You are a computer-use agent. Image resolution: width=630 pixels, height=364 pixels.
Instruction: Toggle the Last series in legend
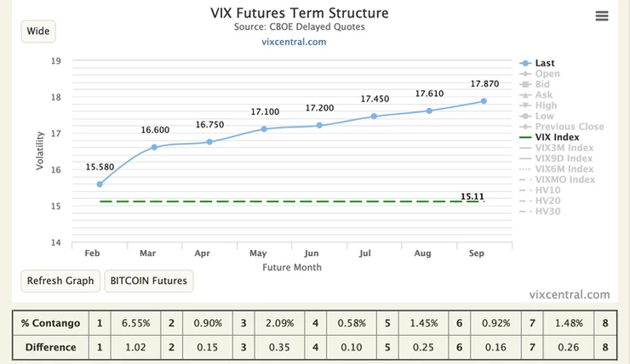click(545, 63)
